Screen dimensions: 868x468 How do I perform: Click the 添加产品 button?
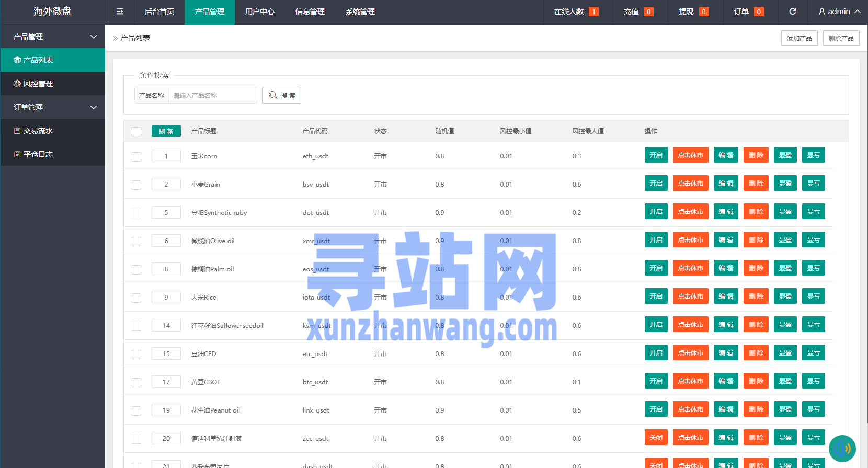(800, 38)
